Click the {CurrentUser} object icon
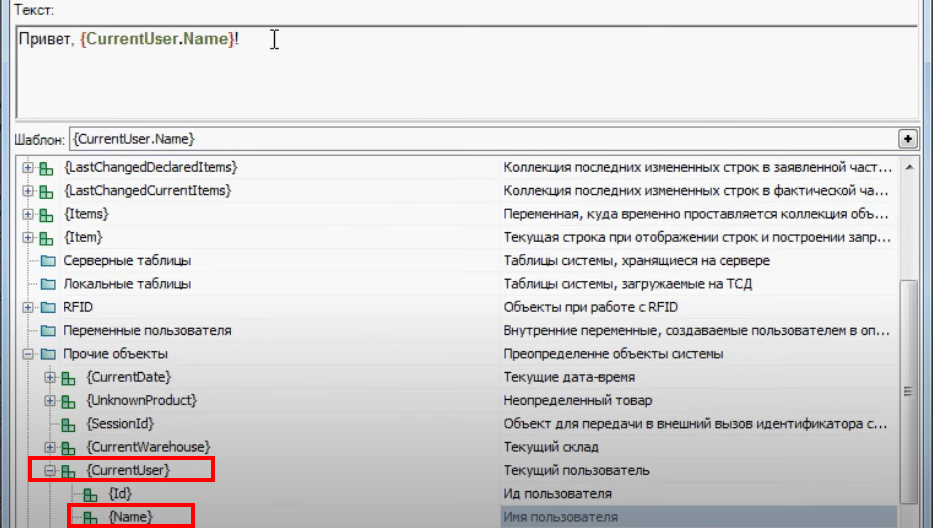933x528 pixels. pos(68,471)
